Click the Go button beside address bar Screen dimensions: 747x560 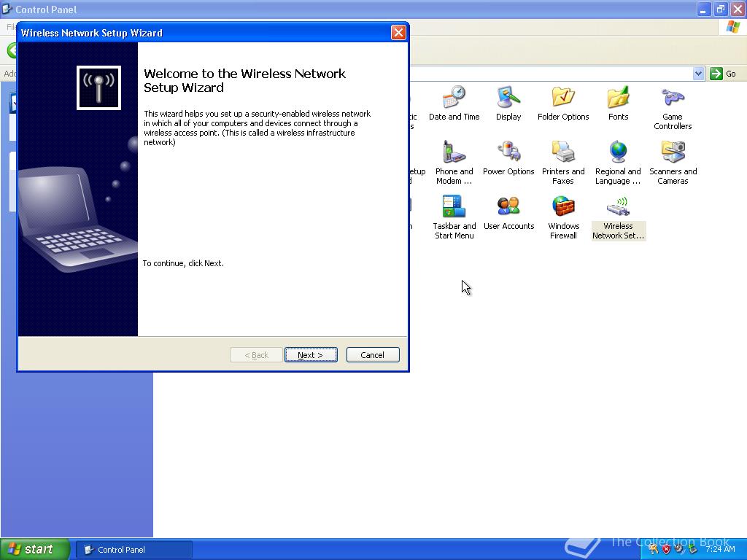click(x=723, y=74)
